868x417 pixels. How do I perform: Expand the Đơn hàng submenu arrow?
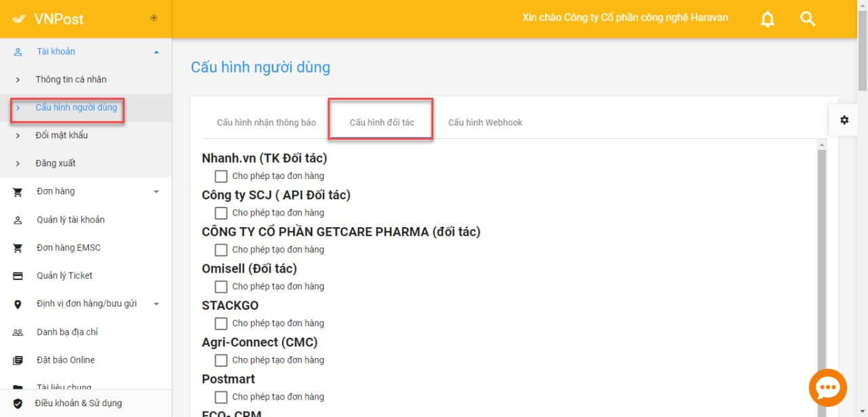pyautogui.click(x=157, y=192)
